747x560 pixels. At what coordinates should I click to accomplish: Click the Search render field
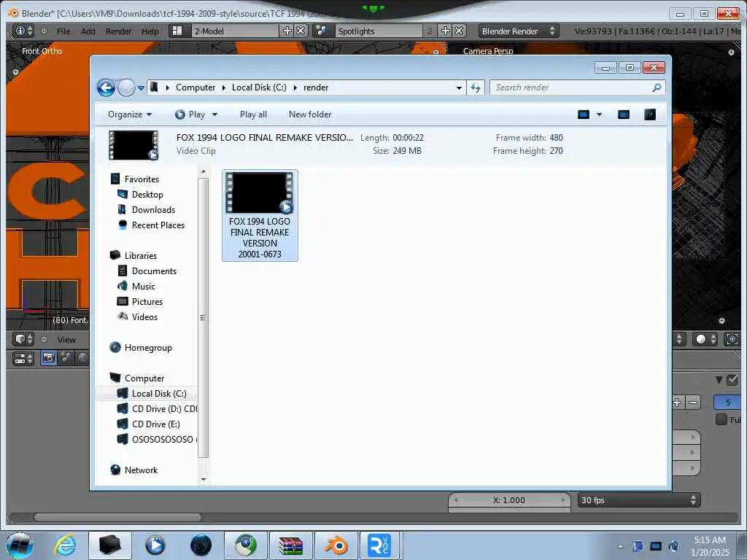click(x=572, y=87)
